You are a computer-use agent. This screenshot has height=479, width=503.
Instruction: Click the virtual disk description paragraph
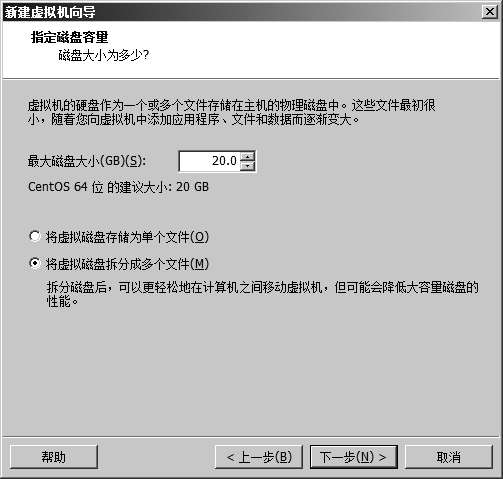(232, 112)
